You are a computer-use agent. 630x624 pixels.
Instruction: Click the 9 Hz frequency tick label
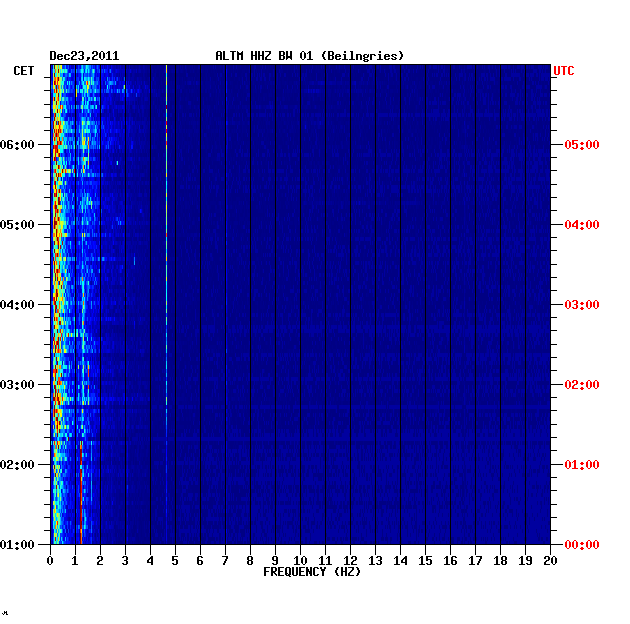pos(275,561)
